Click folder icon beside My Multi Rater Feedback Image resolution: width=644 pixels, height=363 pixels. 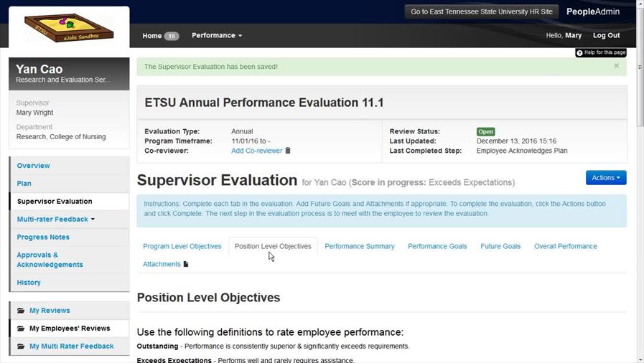pos(21,346)
